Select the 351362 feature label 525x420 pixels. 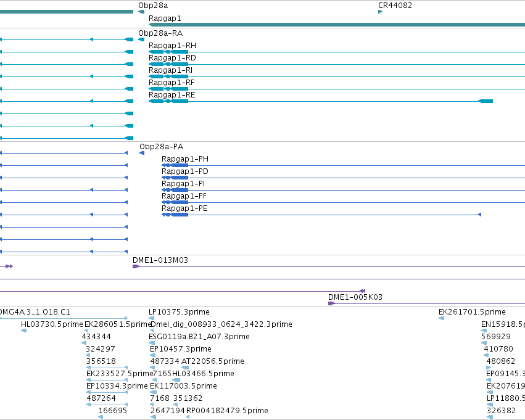tap(188, 398)
